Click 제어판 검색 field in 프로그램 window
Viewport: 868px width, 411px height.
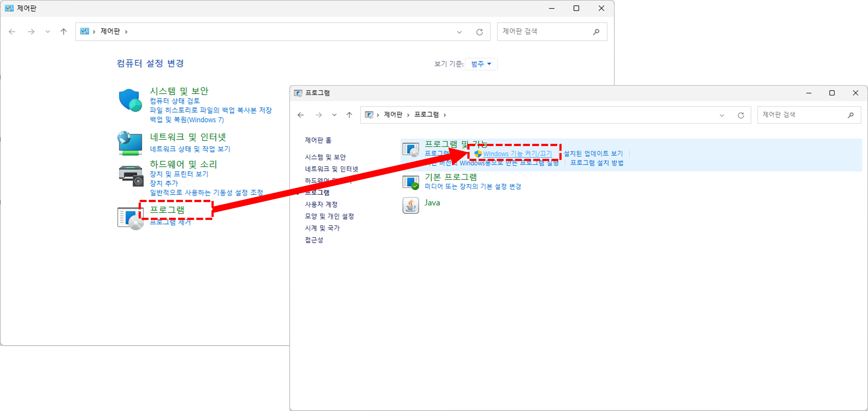802,115
